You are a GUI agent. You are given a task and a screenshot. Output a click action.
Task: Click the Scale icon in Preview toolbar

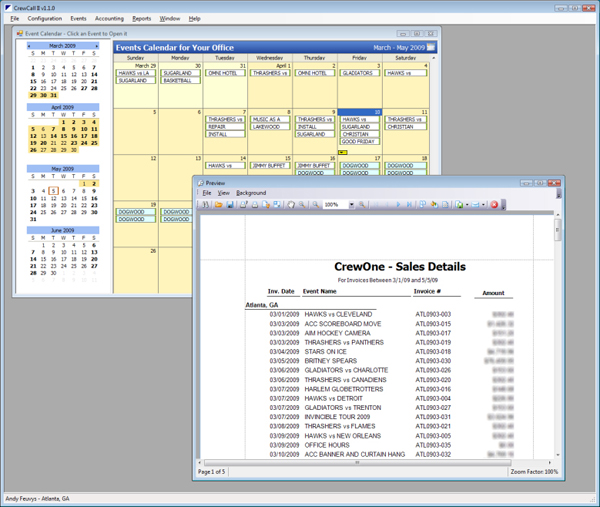click(277, 205)
